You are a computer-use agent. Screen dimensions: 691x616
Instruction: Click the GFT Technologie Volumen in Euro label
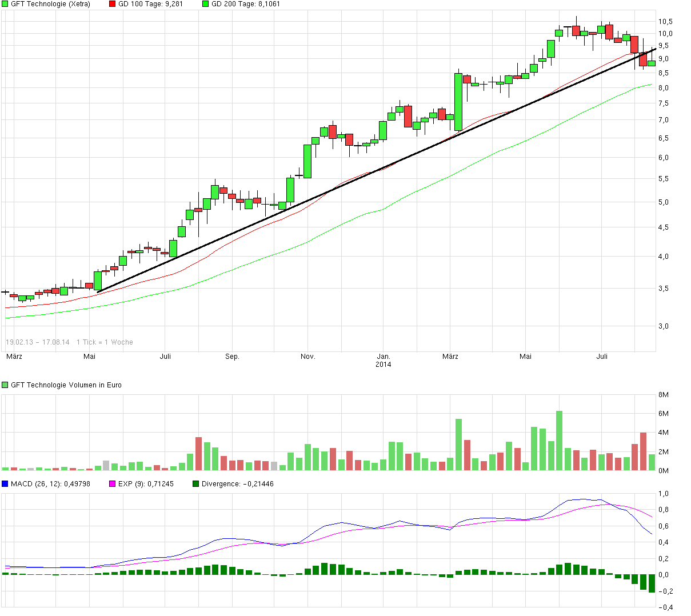pos(66,385)
